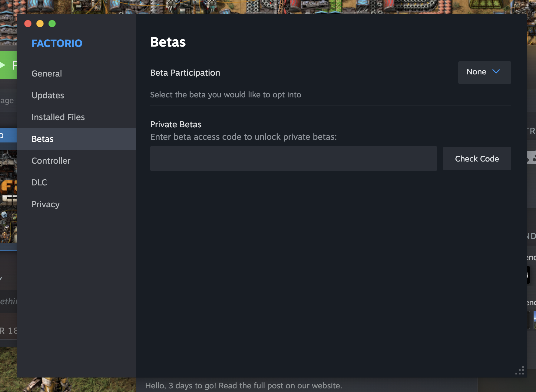
Task: Switch to the Updates section
Action: tap(48, 95)
